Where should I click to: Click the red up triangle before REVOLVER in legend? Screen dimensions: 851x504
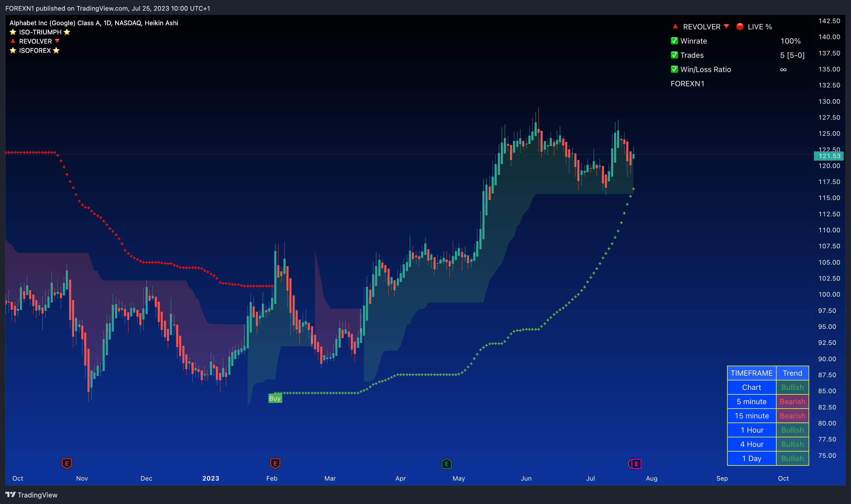pos(13,41)
